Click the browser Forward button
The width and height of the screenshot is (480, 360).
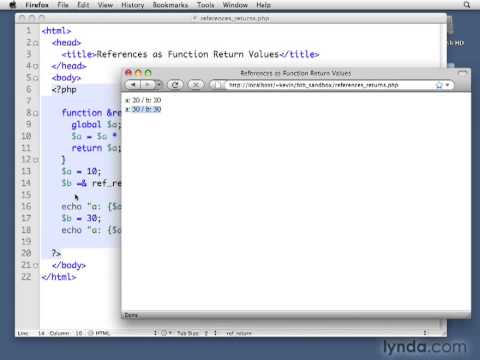[x=147, y=85]
